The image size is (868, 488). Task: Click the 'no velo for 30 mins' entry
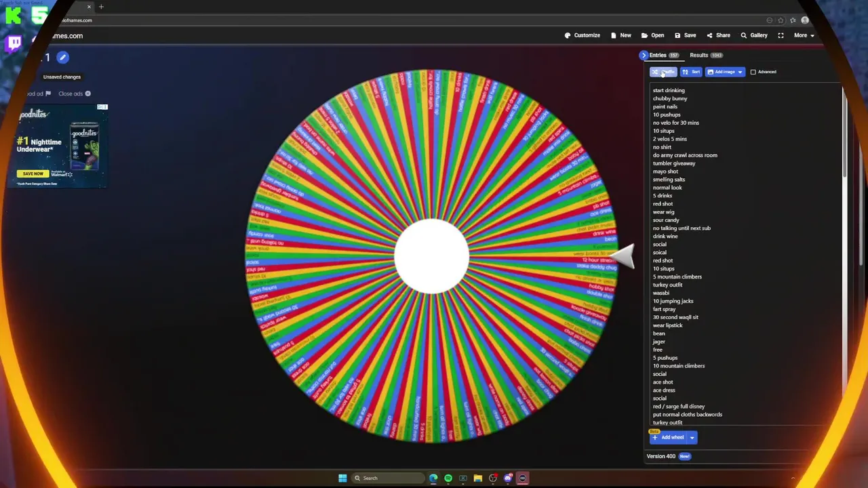point(676,123)
